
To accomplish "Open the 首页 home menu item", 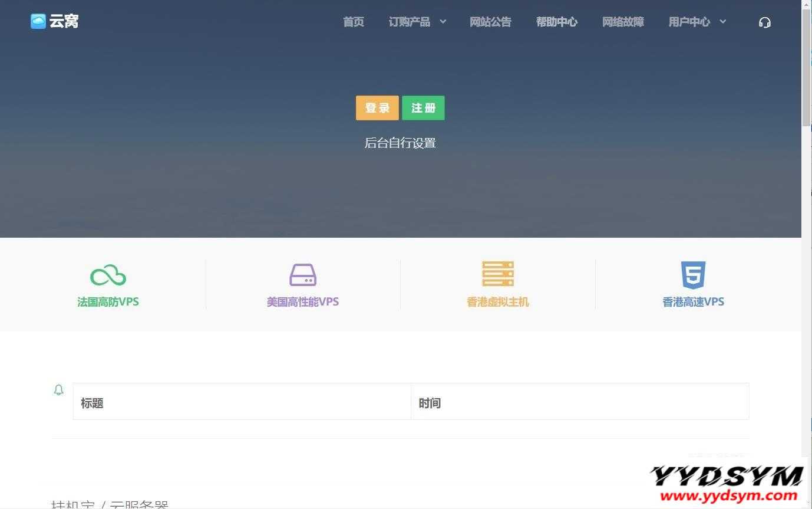I will point(354,22).
